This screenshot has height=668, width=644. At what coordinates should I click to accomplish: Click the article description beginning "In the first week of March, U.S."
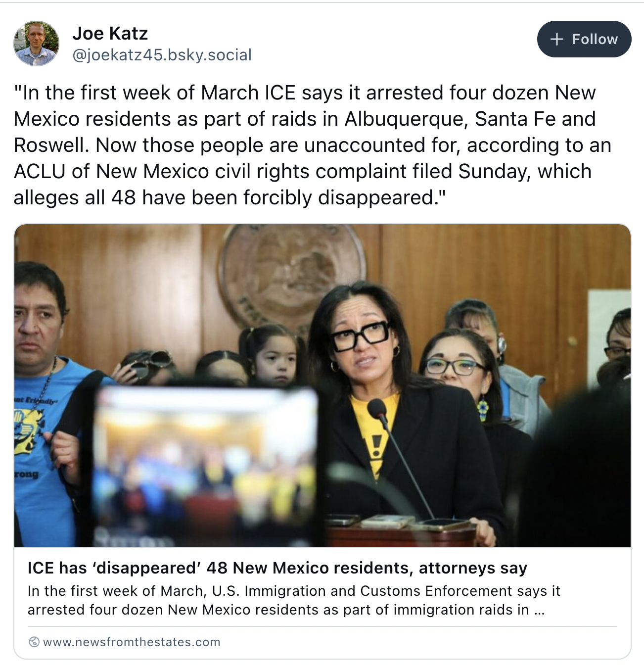294,600
